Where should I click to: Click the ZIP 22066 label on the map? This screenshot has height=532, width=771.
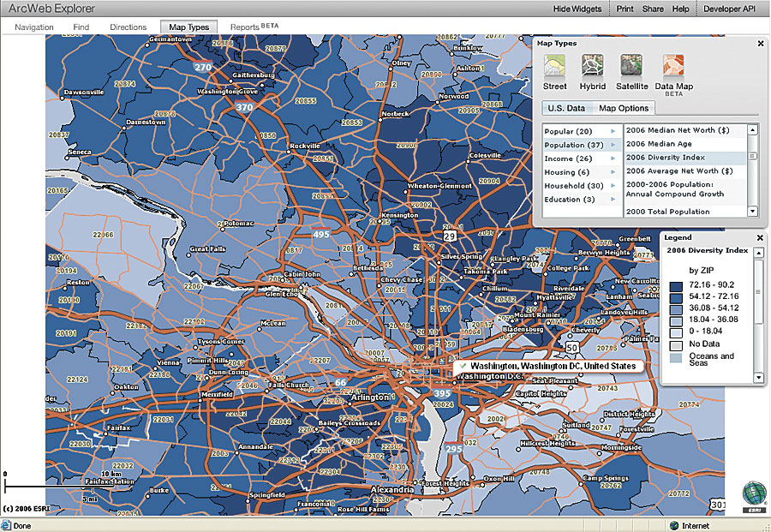pos(103,235)
